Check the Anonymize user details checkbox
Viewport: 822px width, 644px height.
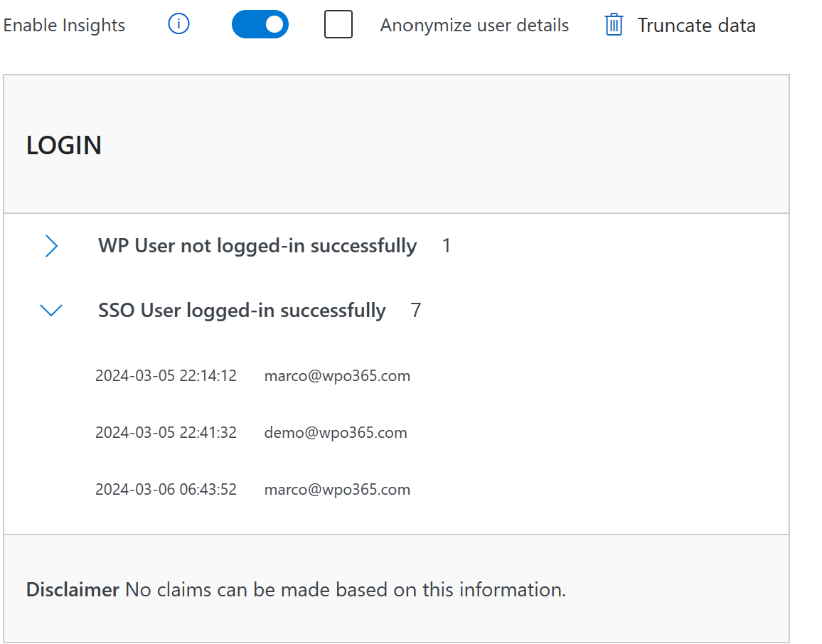click(338, 24)
